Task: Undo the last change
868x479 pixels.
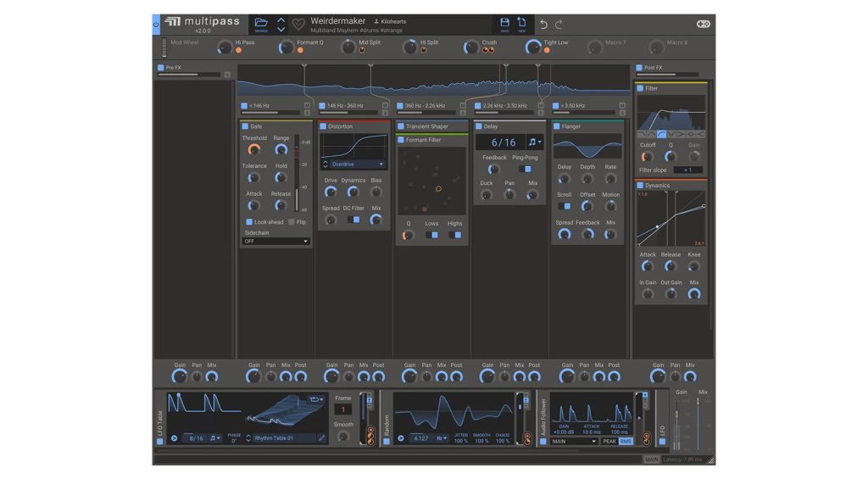Action: tap(543, 25)
